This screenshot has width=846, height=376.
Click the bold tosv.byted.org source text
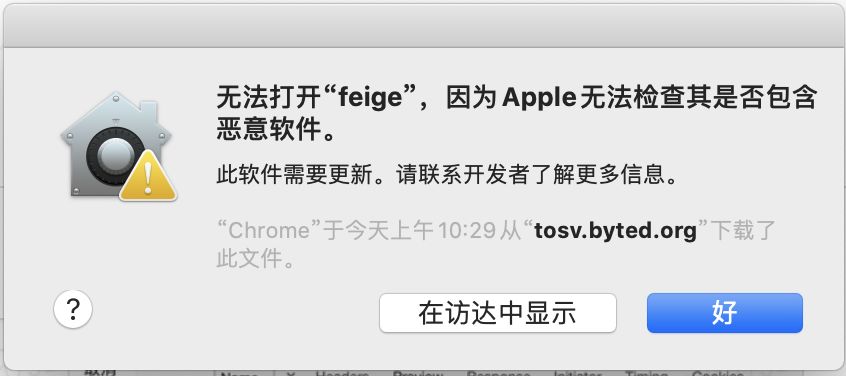pyautogui.click(x=616, y=231)
